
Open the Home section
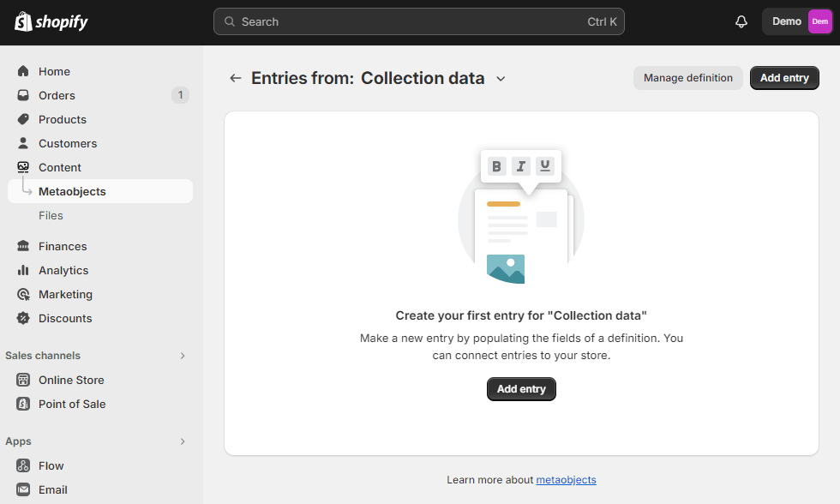coord(52,71)
